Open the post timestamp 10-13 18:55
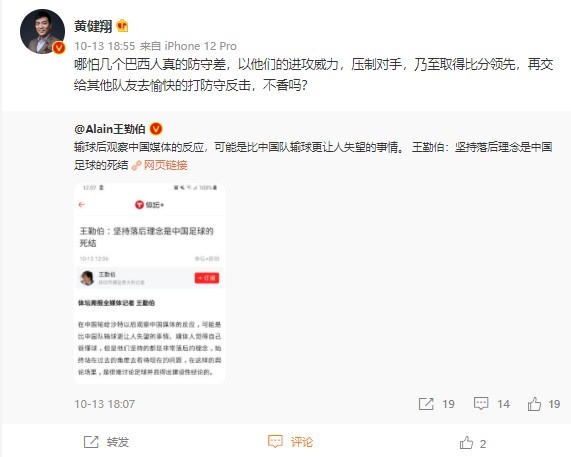Screen dimensions: 571x457 click(105, 46)
